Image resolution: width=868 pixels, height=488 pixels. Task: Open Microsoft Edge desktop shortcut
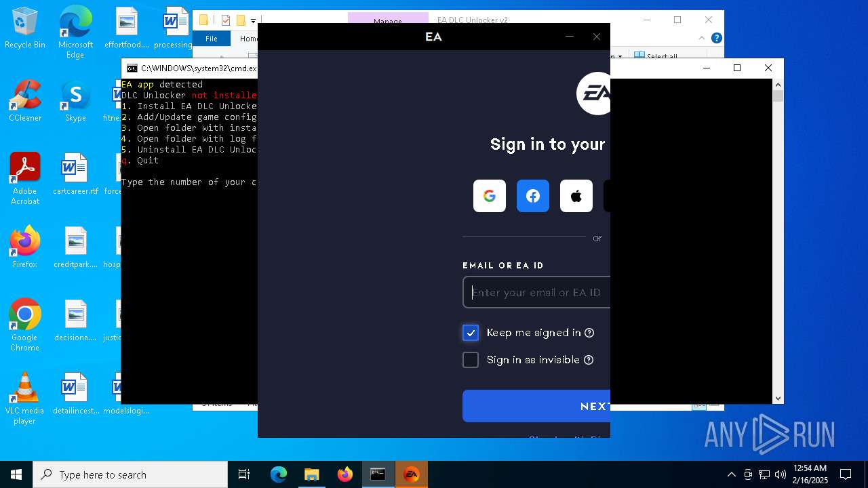(75, 33)
